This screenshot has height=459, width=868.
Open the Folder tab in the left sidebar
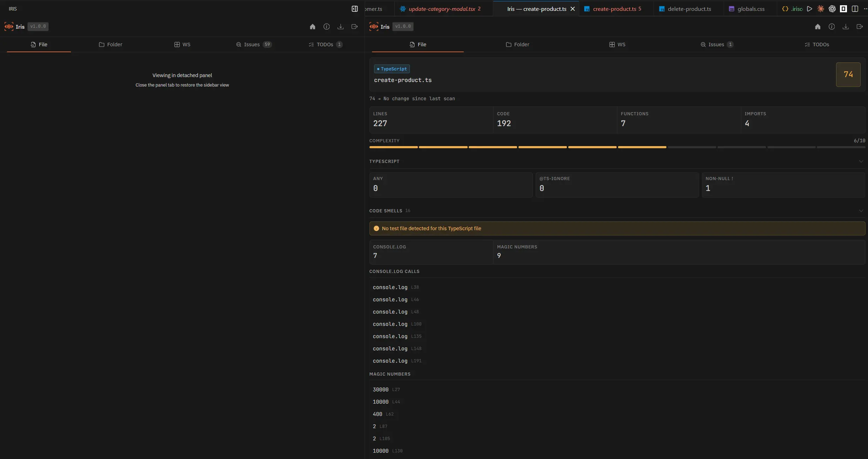pos(110,44)
